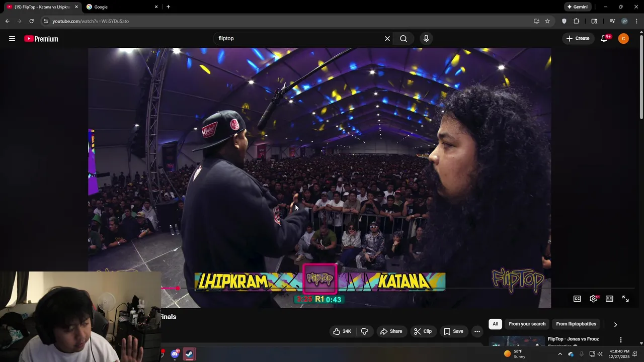Open the shield extension icon
The image size is (644, 362).
pyautogui.click(x=564, y=21)
